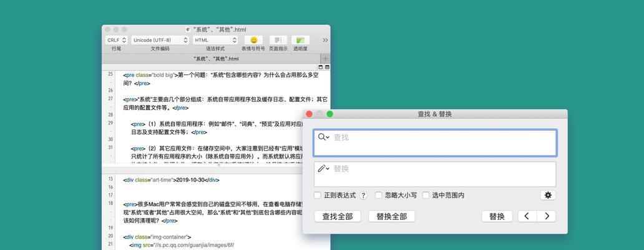644x250 pixels.
Task: Open regular expression help question-mark button
Action: point(363,195)
